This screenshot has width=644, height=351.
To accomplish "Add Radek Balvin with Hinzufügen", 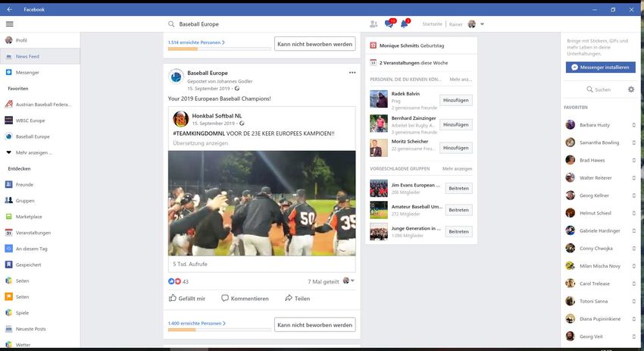I will 456,100.
